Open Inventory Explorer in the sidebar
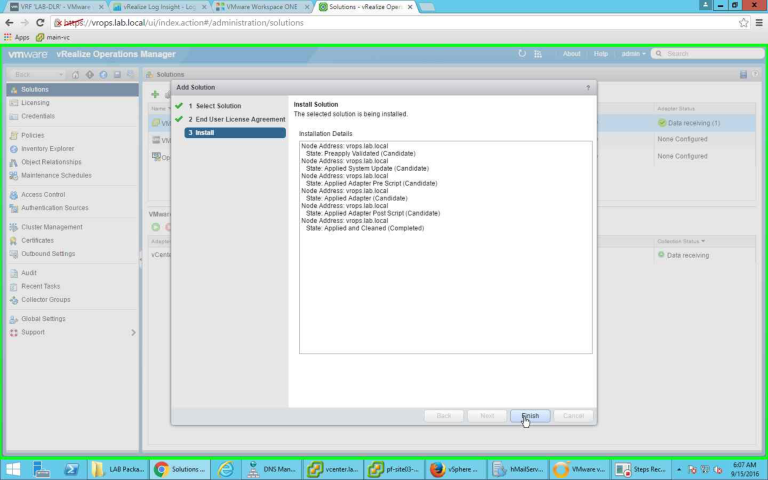The width and height of the screenshot is (768, 480). tap(48, 148)
